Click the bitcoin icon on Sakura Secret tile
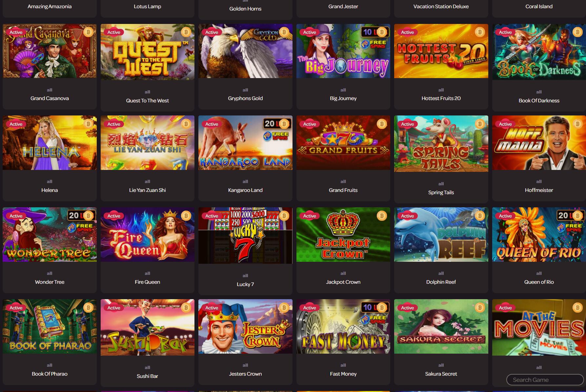This screenshot has width=586, height=392. pyautogui.click(x=480, y=308)
